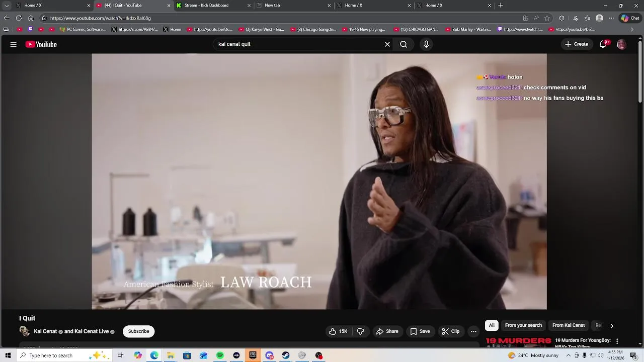Image resolution: width=644 pixels, height=362 pixels.
Task: Open Task View on the taskbar
Action: click(x=121, y=355)
